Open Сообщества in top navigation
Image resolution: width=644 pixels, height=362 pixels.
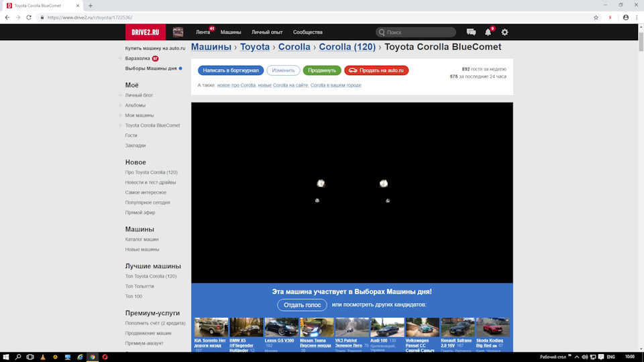point(308,32)
